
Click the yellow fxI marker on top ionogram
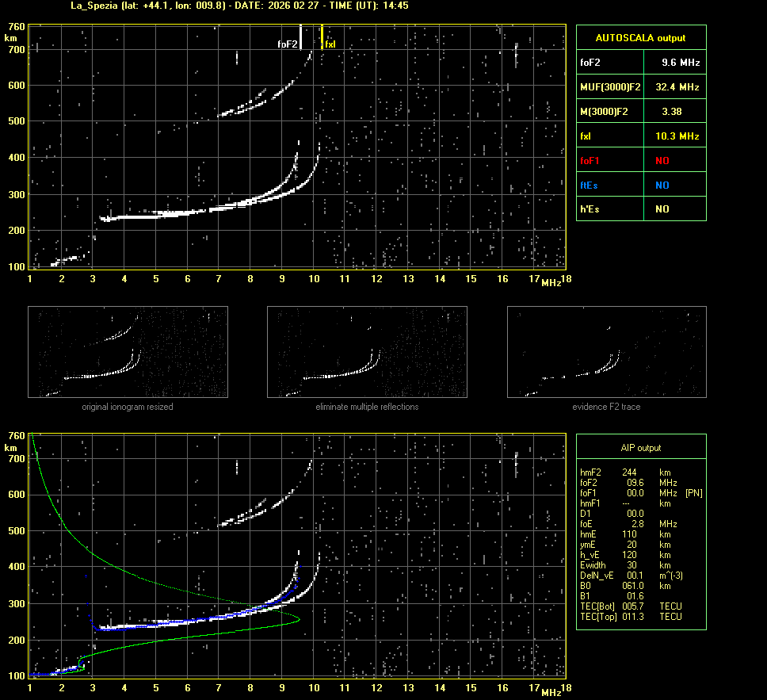[x=322, y=38]
